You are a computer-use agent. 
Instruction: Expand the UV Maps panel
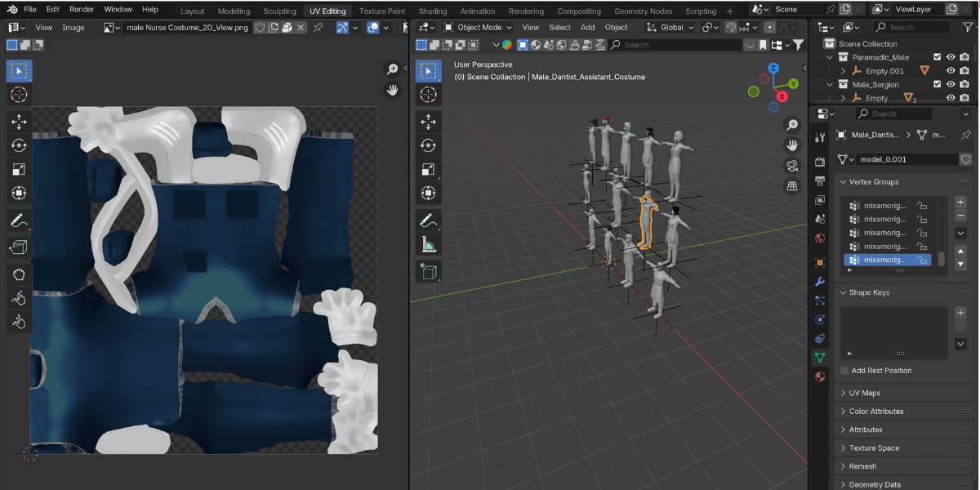[x=865, y=393]
